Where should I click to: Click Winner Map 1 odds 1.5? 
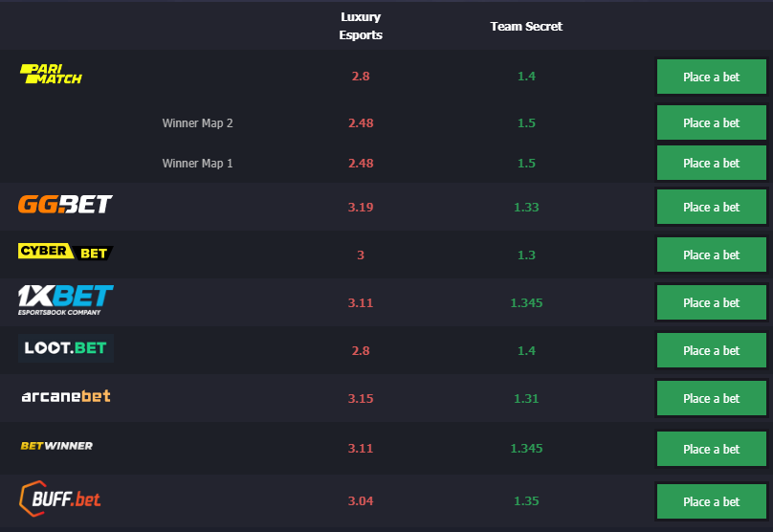[x=526, y=164]
